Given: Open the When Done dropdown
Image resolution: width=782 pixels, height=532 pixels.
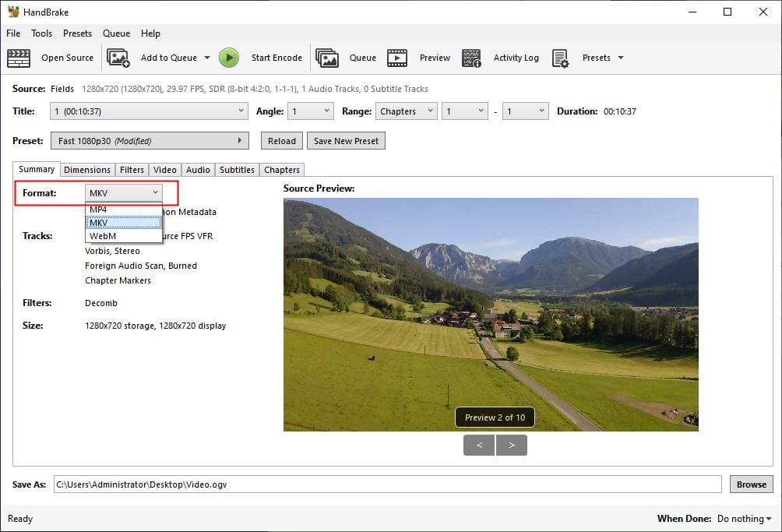Looking at the screenshot, I should pos(744,519).
